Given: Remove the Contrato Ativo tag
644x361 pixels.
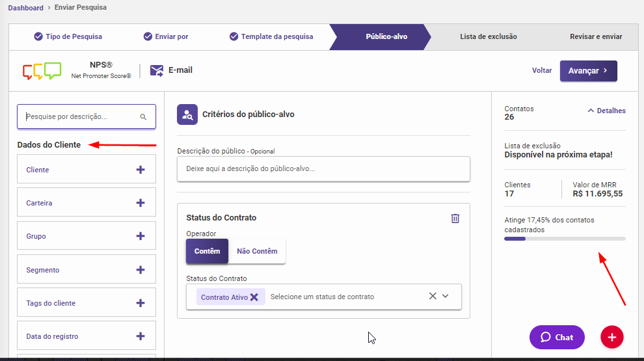Looking at the screenshot, I should pos(254,297).
